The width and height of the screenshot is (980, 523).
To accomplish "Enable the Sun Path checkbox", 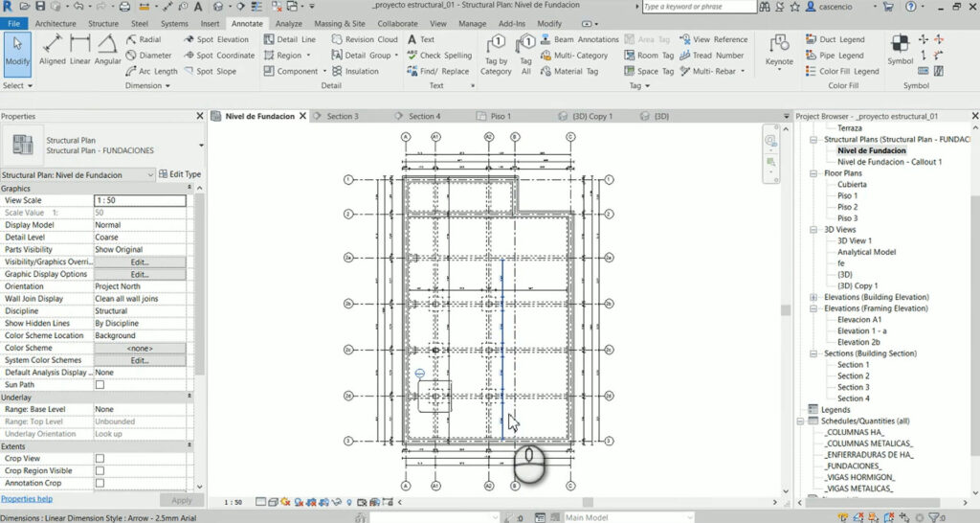I will click(100, 384).
